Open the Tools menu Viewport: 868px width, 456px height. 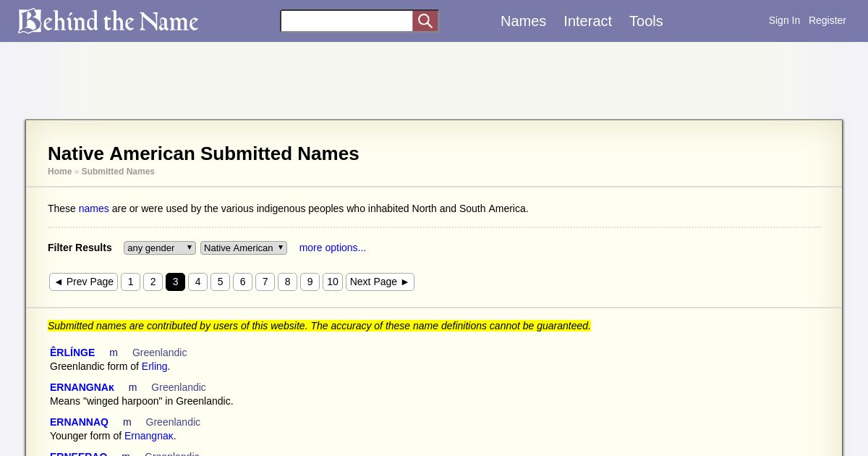(x=646, y=21)
